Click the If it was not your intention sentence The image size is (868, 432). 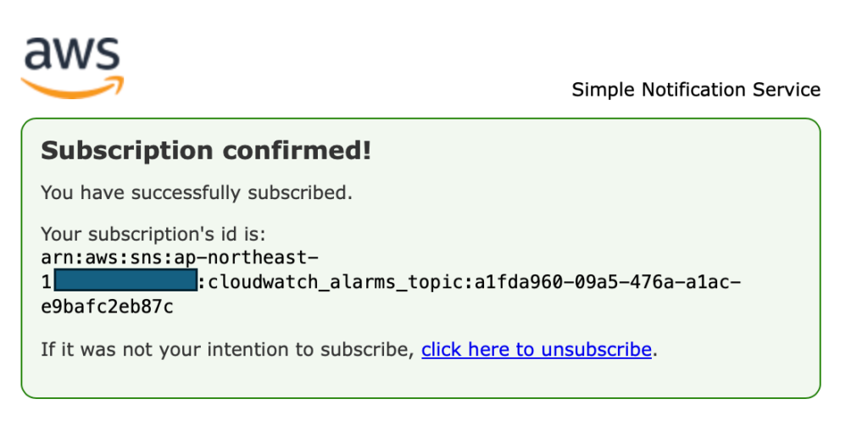228,350
